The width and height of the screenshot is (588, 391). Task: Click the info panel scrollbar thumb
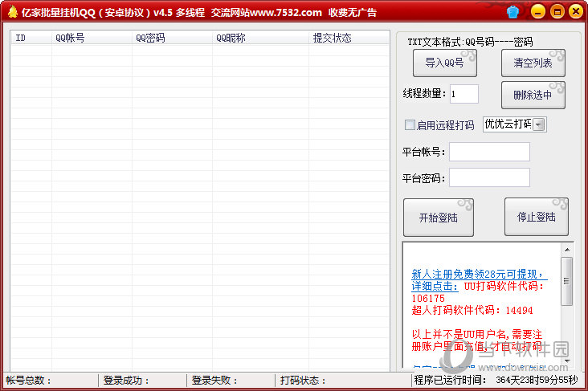567,281
